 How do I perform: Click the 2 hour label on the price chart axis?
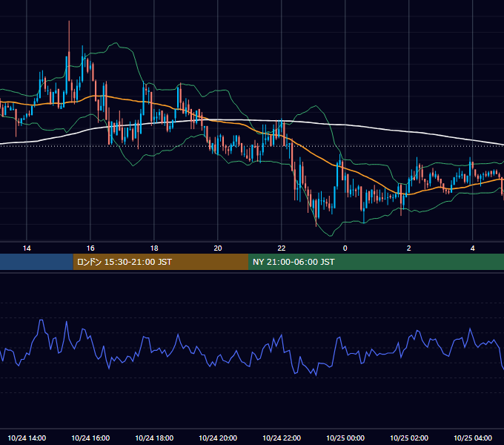tap(408, 248)
